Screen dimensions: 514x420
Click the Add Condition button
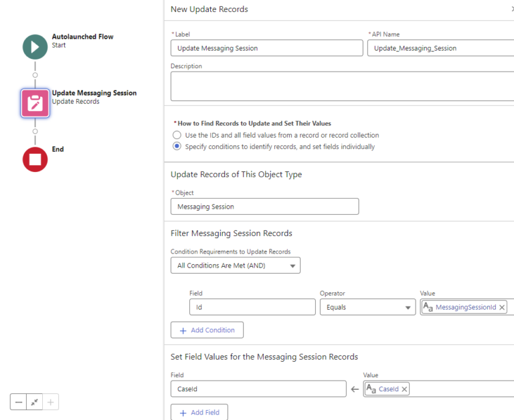(x=207, y=330)
